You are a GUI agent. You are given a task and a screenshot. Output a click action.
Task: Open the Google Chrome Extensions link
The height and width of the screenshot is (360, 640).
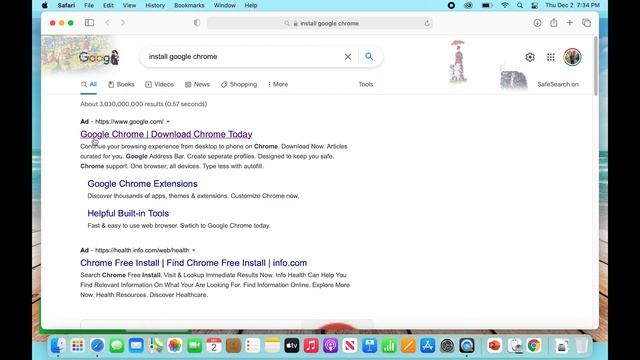click(x=142, y=184)
